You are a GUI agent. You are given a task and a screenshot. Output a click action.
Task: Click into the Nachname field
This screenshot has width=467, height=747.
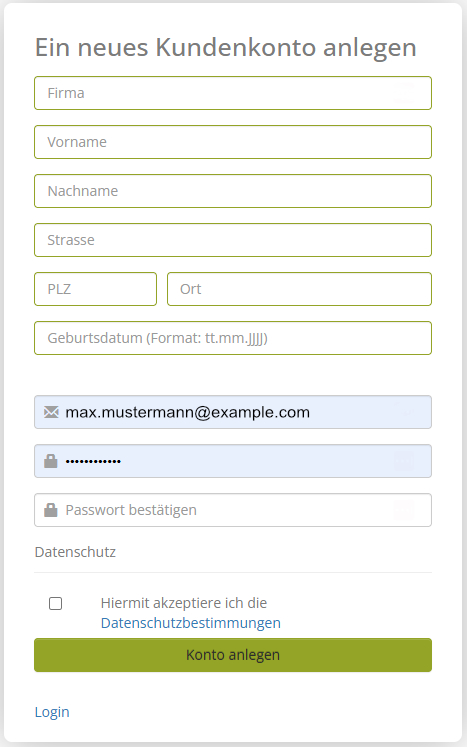tap(233, 191)
